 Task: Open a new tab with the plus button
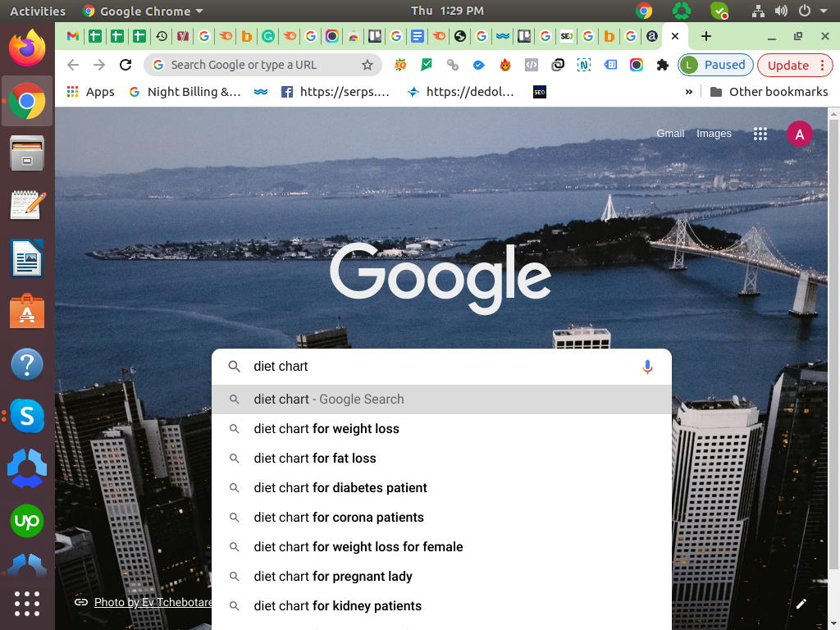[x=705, y=36]
